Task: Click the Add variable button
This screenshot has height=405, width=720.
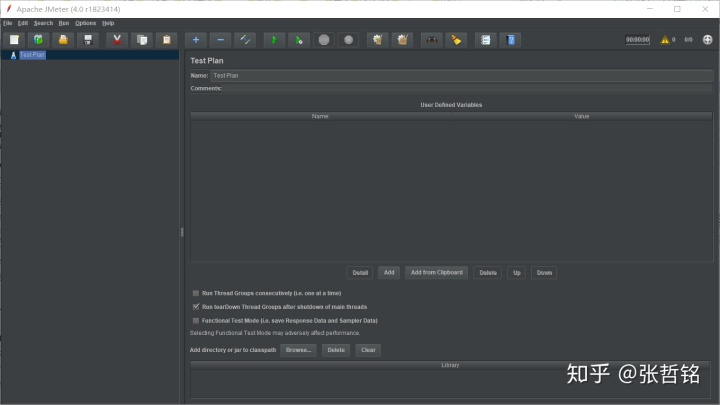Action: tap(389, 273)
